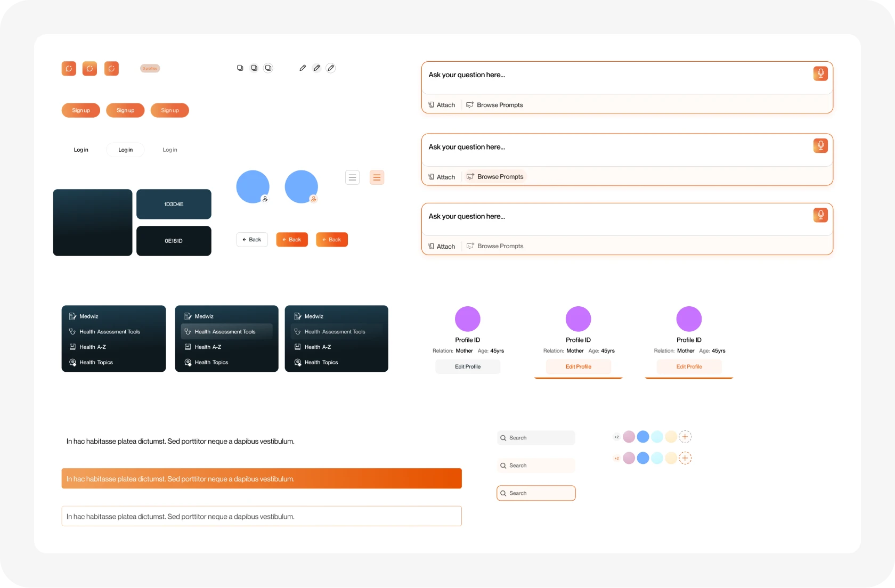The width and height of the screenshot is (895, 588).
Task: Click the highlighted Browse Prompts pill
Action: point(495,177)
